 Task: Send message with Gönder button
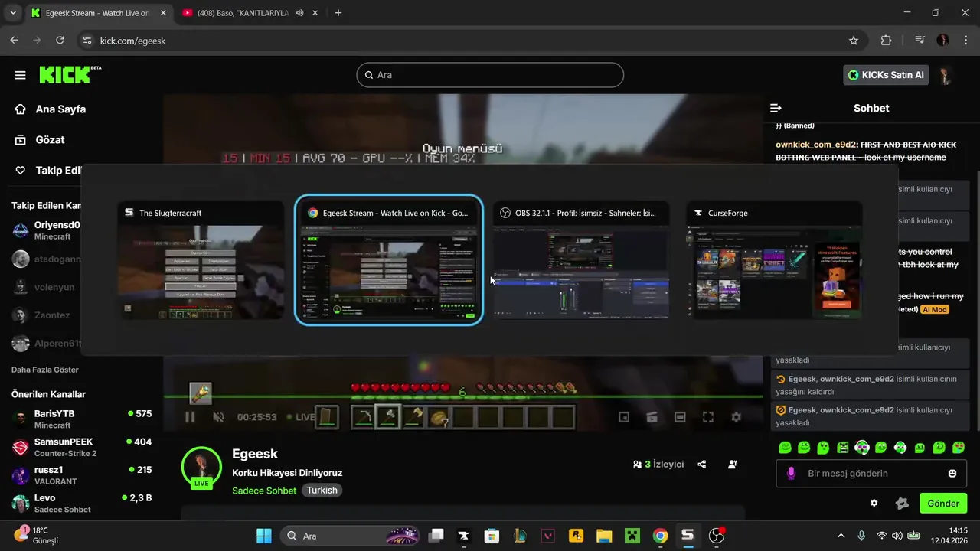943,503
